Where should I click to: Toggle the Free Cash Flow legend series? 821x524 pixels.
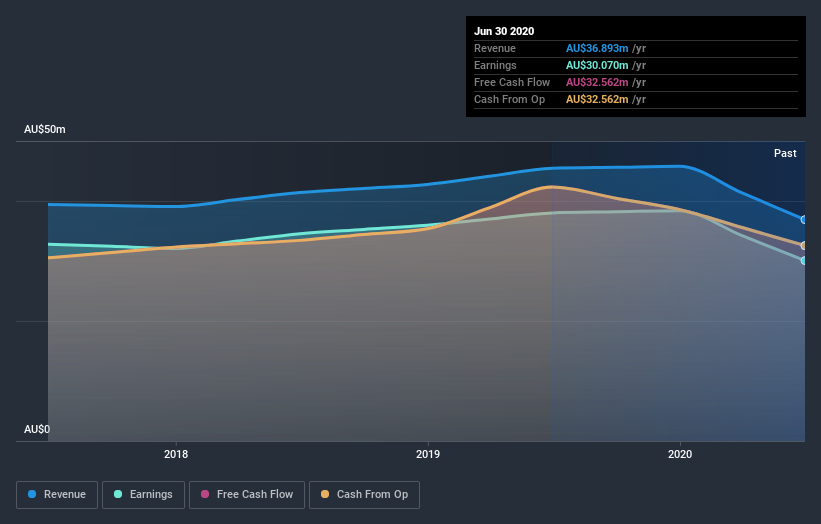pos(247,495)
